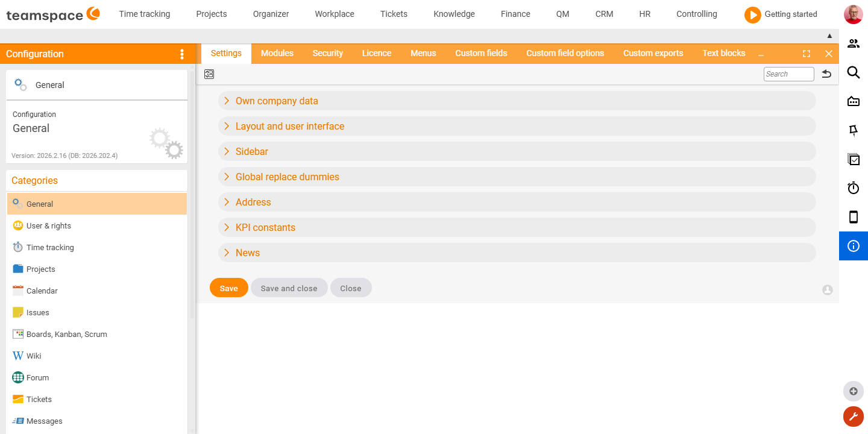Select the Wiki category
Viewport: 868px width, 434px height.
(x=97, y=356)
